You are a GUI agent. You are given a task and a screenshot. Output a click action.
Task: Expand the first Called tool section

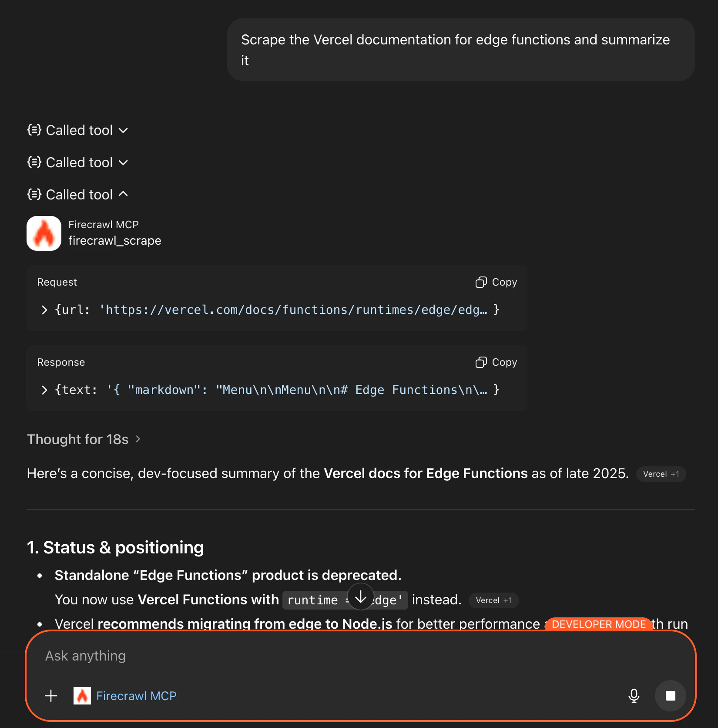coord(123,130)
